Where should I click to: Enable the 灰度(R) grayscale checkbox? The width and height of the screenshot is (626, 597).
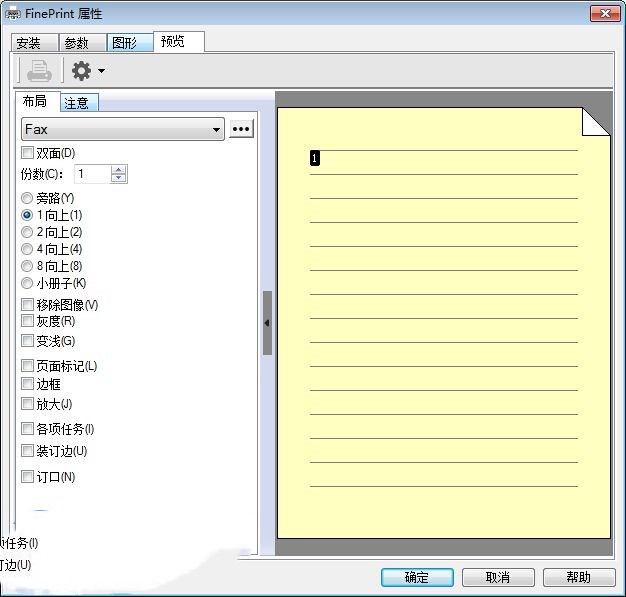48,321
